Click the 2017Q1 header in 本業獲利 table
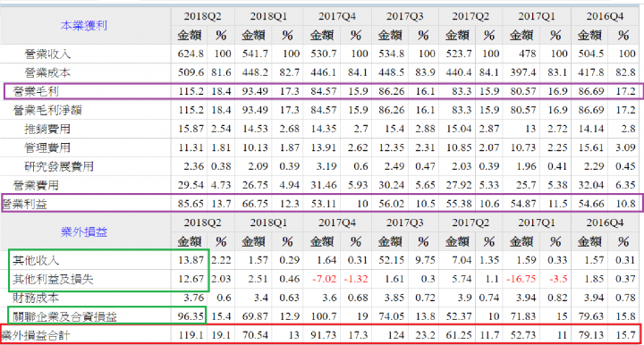This screenshot has height=345, width=644. tap(537, 16)
